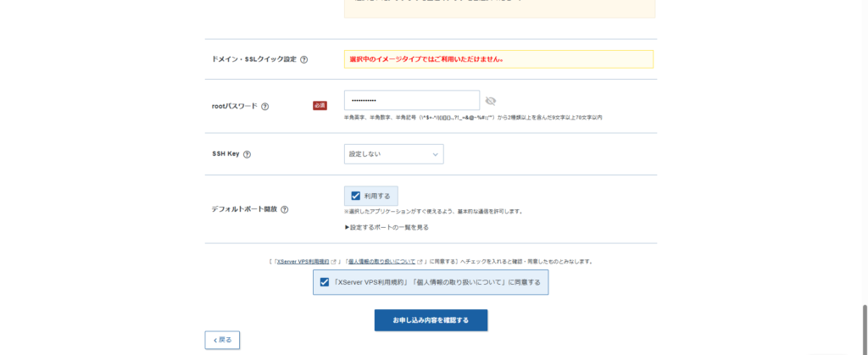Open the 個人情報の取り扱いについて link
Image resolution: width=868 pixels, height=355 pixels.
click(x=382, y=262)
